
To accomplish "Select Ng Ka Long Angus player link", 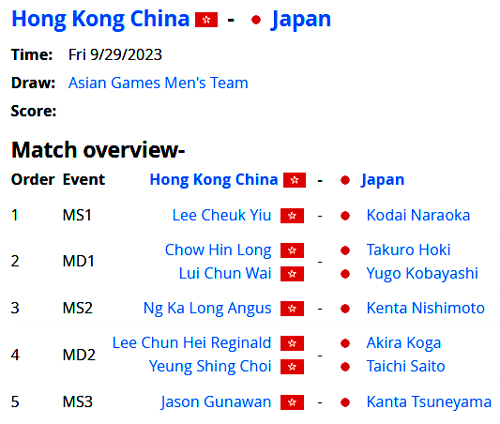I will 207,308.
